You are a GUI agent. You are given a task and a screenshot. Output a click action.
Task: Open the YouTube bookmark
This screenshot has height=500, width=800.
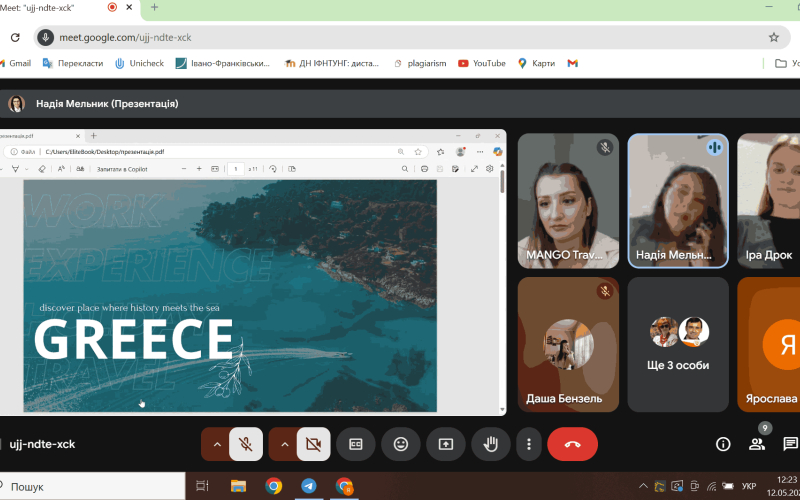coord(482,63)
